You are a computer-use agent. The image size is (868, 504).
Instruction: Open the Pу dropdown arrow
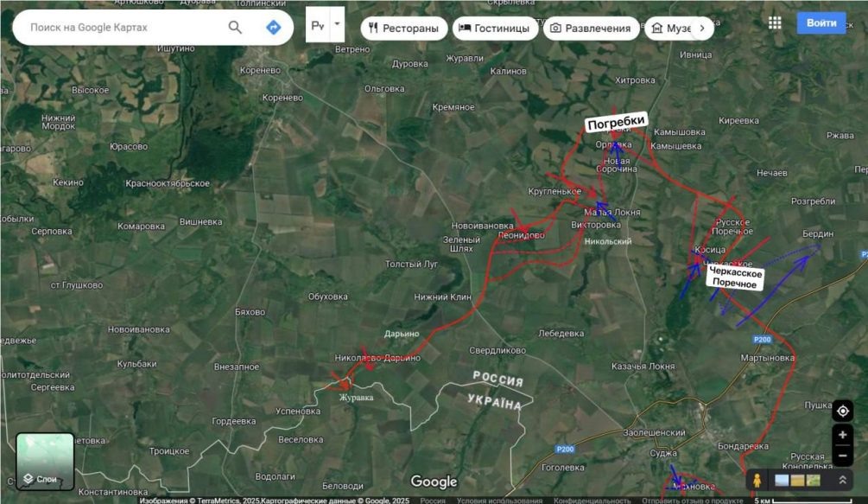pos(337,24)
